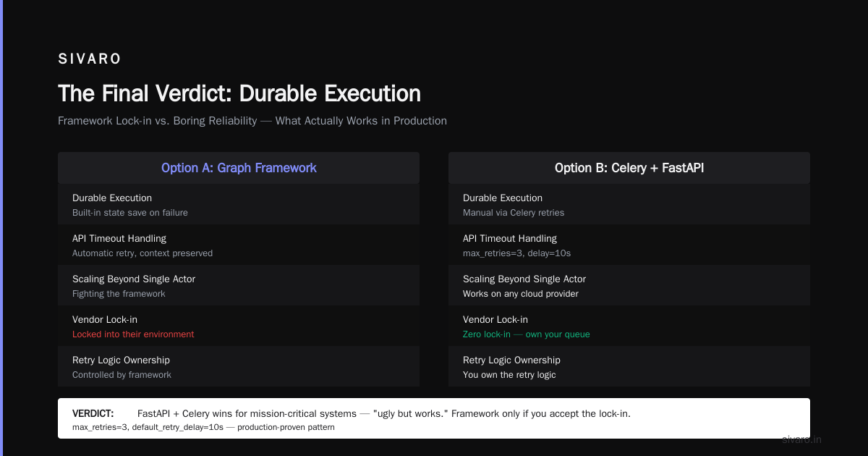
Task: Click 'Retry Logic Ownership' label in Option A
Action: [122, 360]
